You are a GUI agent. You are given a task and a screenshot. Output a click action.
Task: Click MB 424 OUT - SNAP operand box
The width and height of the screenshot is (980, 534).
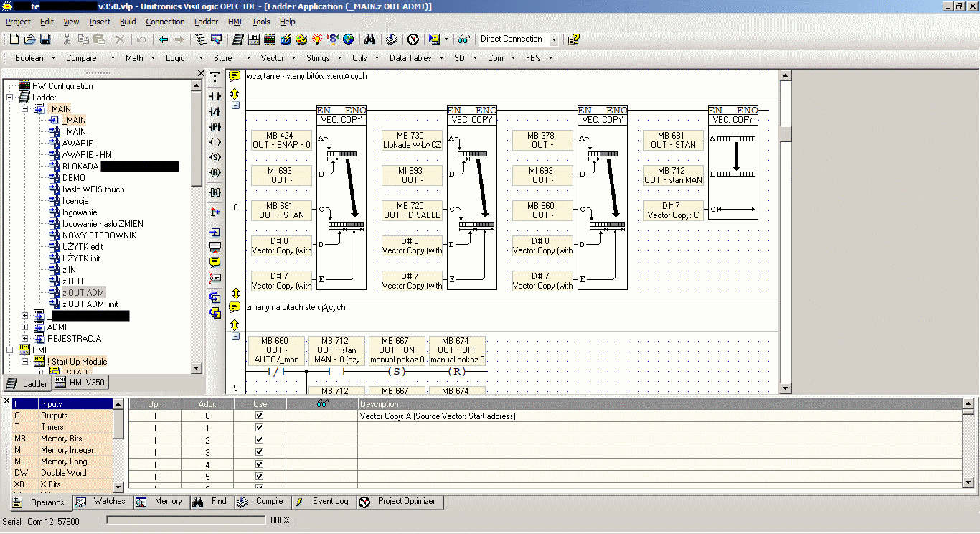[x=281, y=140]
